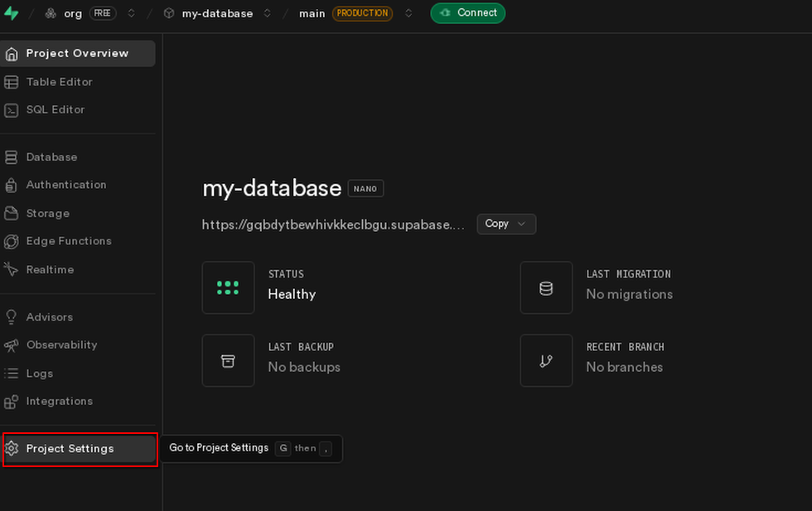Expand the organization switcher chevrons
This screenshot has width=812, height=511.
[132, 13]
